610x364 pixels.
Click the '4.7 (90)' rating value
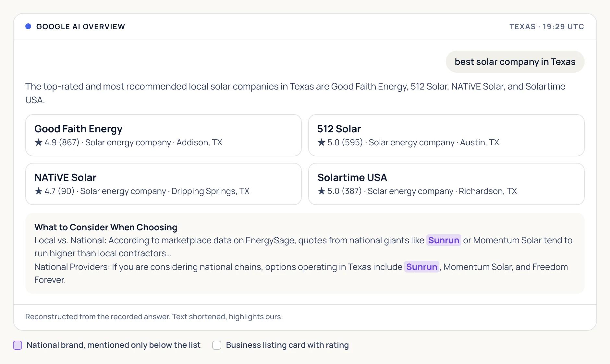pos(60,191)
